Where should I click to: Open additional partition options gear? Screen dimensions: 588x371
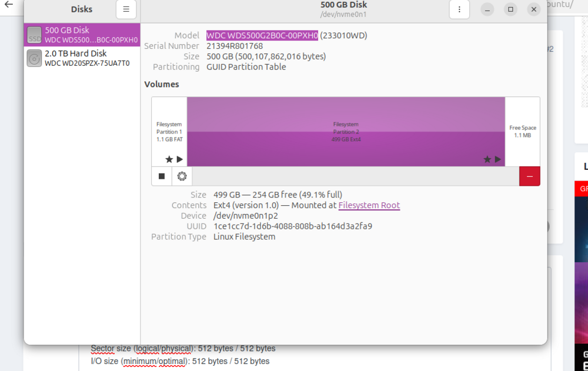(182, 176)
